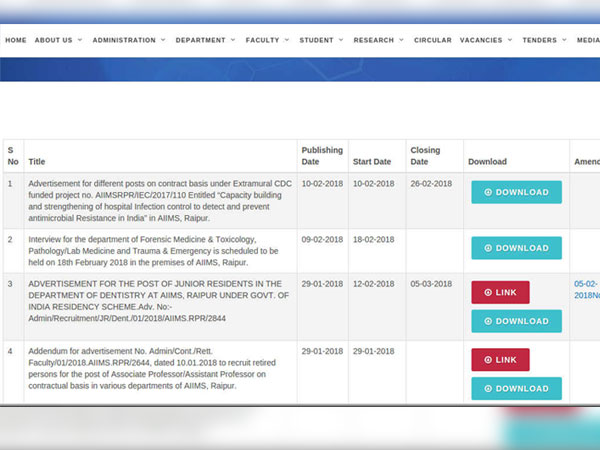Open LINK for Junior Residents Dentistry advertisement
The width and height of the screenshot is (600, 450).
pos(501,292)
